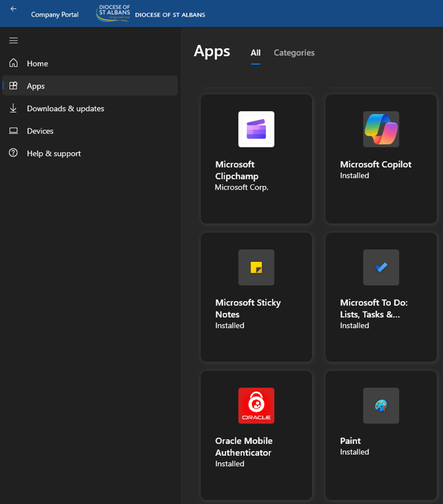Click the Microsoft Clipchamp icon
Screen dimensions: 443x504
pyautogui.click(x=256, y=129)
